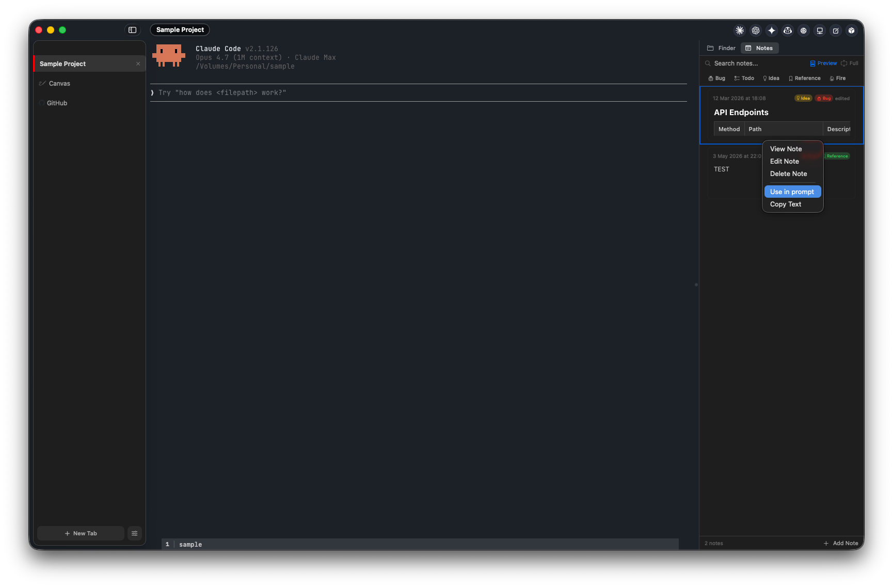893x588 pixels.
Task: Click the red Bug tag on API Endpoints note
Action: point(824,98)
